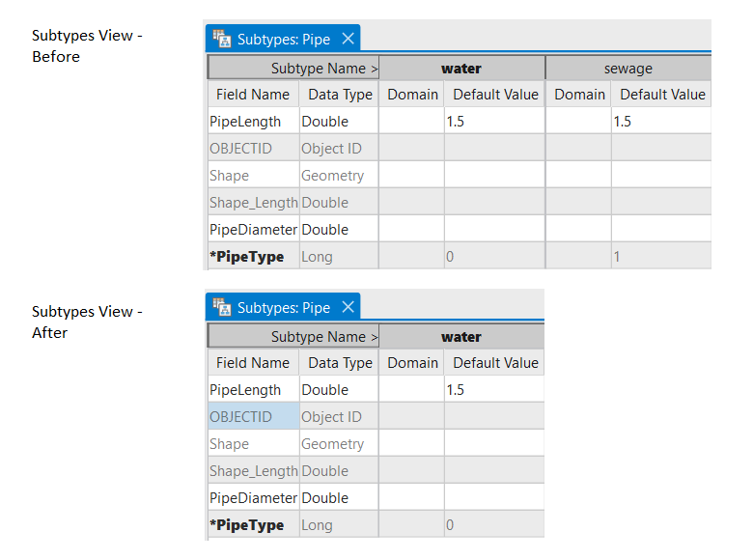This screenshot has width=753, height=560.
Task: Click the Subtypes icon on the Before view tab
Action: click(222, 40)
